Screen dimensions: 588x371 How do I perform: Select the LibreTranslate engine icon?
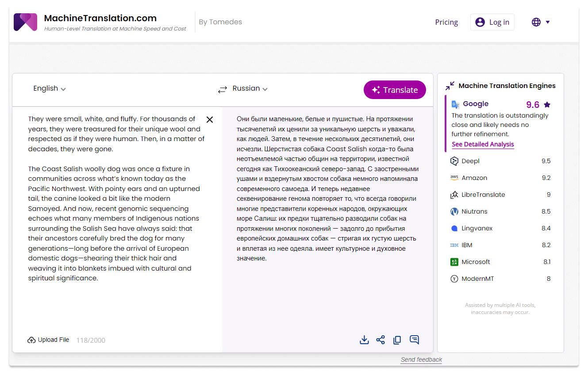click(454, 195)
